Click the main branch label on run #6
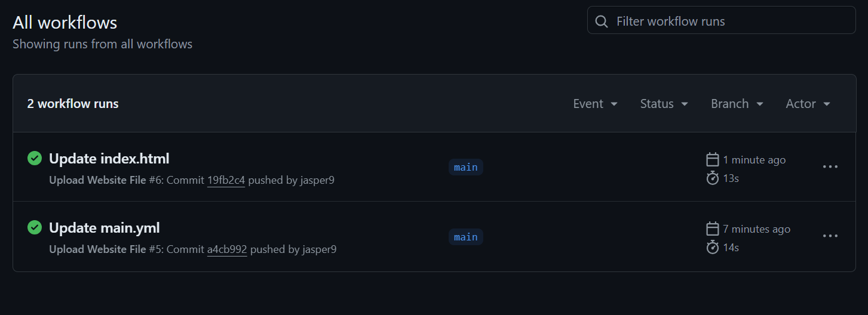The height and width of the screenshot is (315, 868). coord(466,167)
